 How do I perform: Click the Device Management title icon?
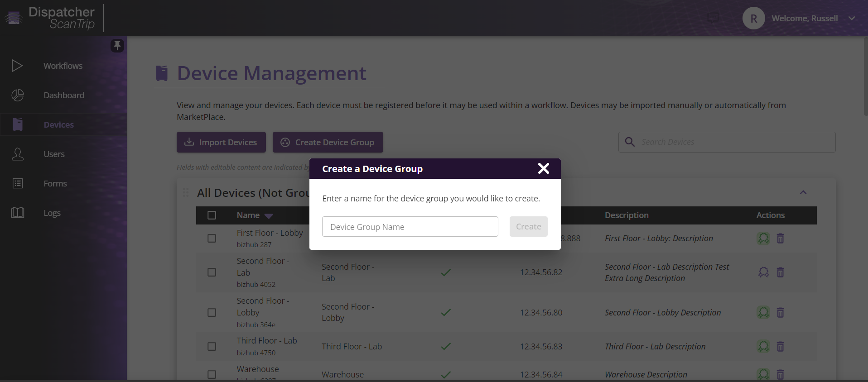click(x=162, y=73)
